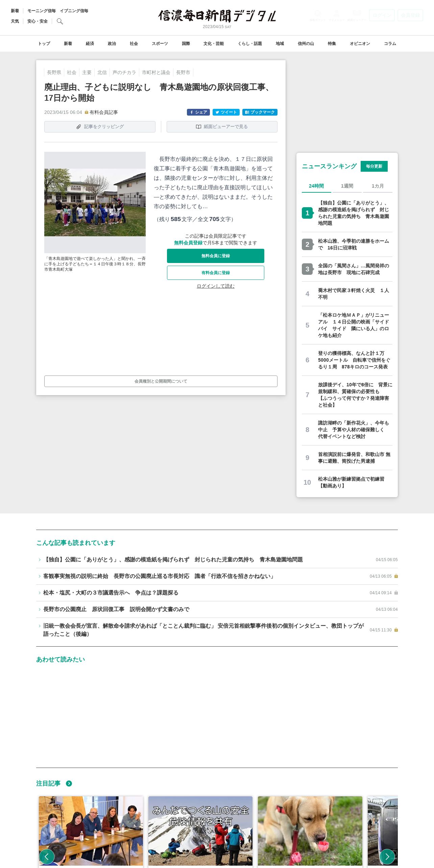Open 経済 navigation menu item
Image resolution: width=434 pixels, height=868 pixels.
click(x=90, y=44)
